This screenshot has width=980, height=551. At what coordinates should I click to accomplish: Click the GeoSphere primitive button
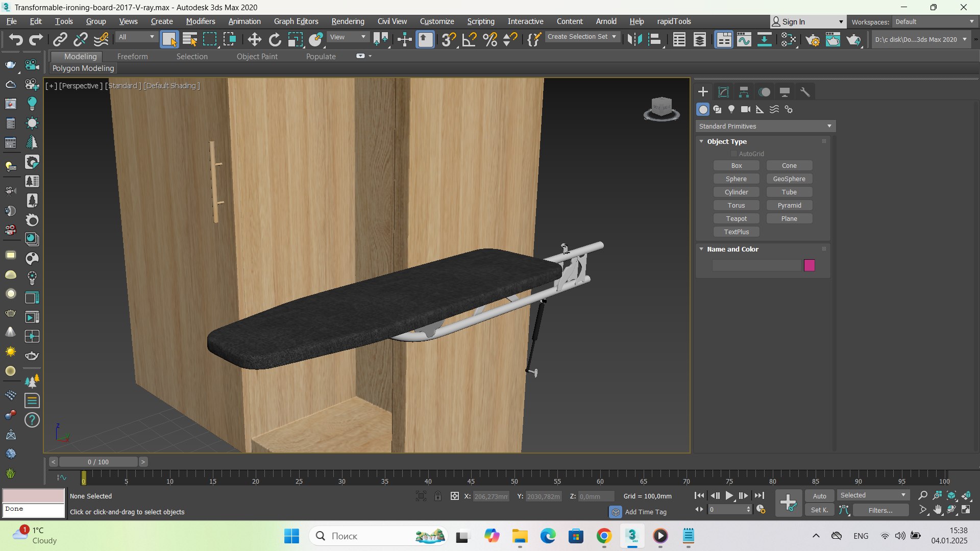click(x=789, y=179)
